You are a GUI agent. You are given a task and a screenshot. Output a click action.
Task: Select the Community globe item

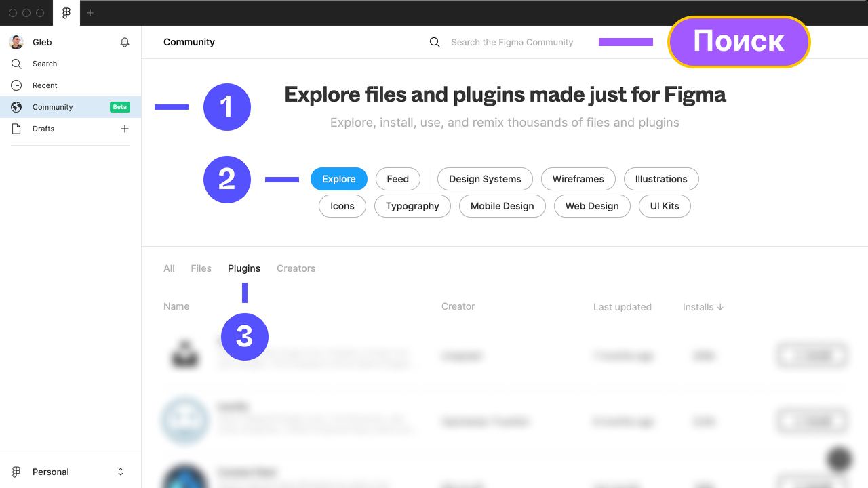coord(71,107)
